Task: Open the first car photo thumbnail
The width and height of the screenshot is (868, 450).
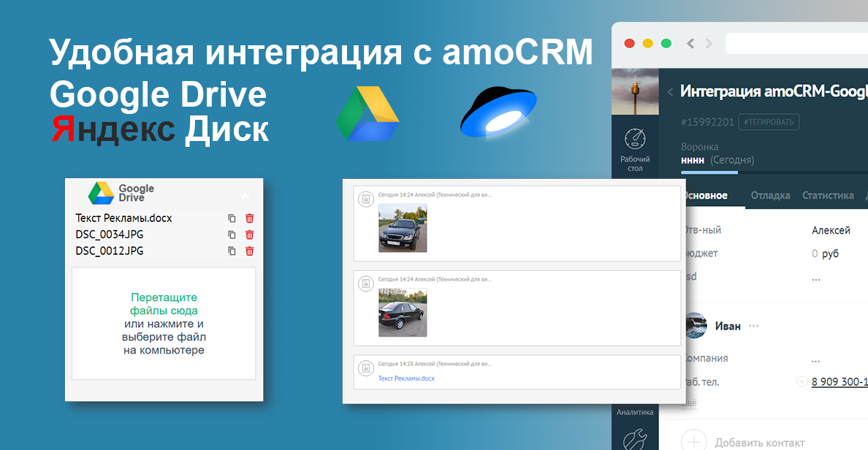Action: (x=403, y=228)
